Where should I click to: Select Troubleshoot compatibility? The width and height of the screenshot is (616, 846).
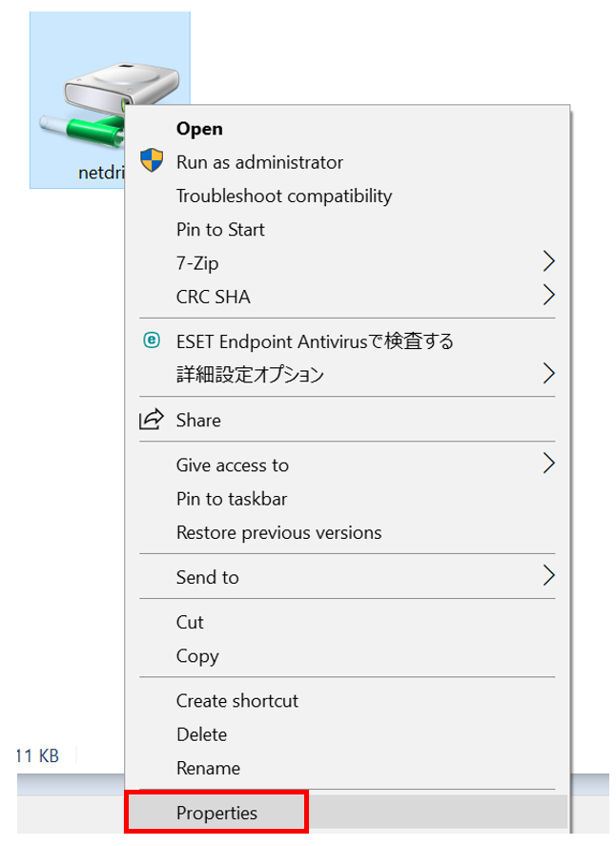click(x=283, y=196)
